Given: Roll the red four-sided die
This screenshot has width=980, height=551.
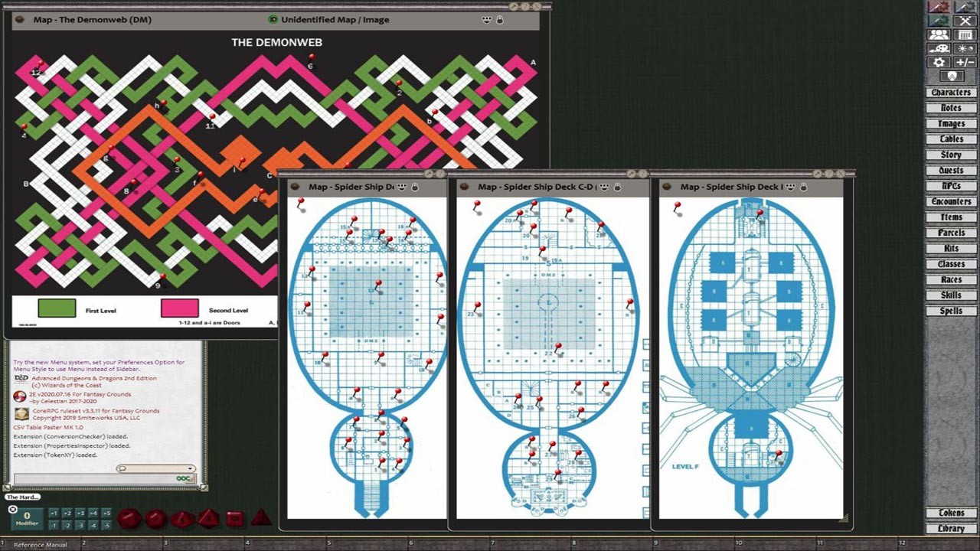Looking at the screenshot, I should (262, 519).
